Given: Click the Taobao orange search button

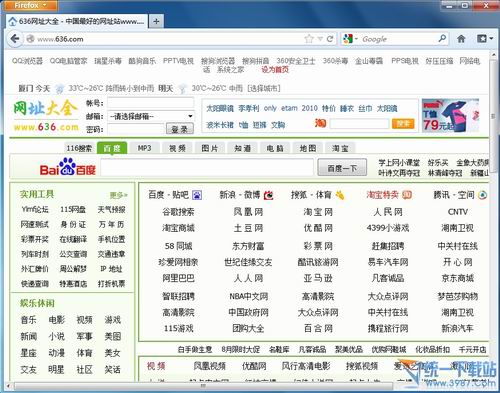Looking at the screenshot, I should tap(403, 124).
